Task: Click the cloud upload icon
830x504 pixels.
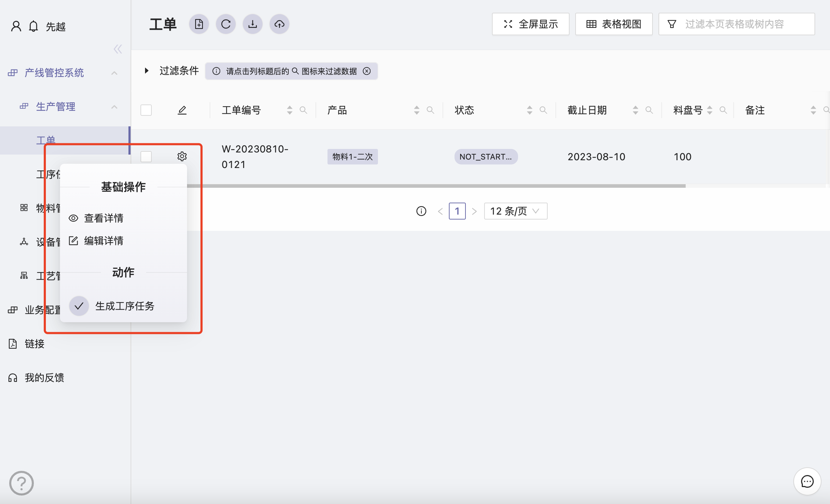Action: click(x=279, y=24)
